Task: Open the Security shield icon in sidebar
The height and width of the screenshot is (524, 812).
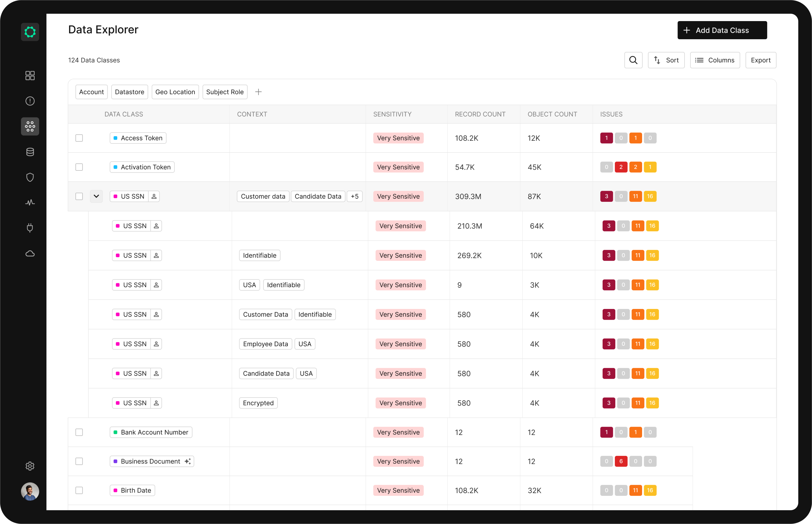Action: point(30,177)
